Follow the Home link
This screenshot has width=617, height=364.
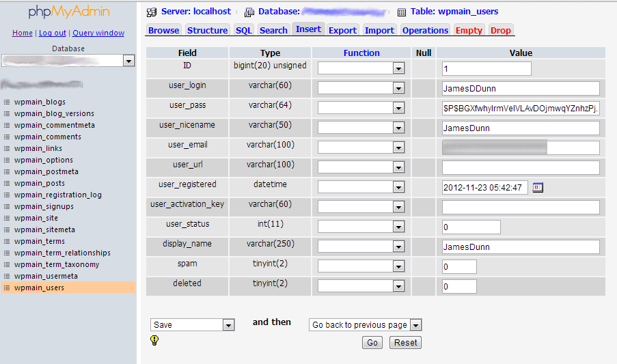click(x=23, y=33)
